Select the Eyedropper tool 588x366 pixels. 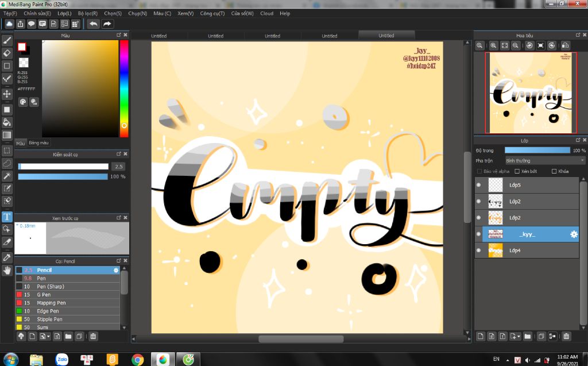pos(7,257)
